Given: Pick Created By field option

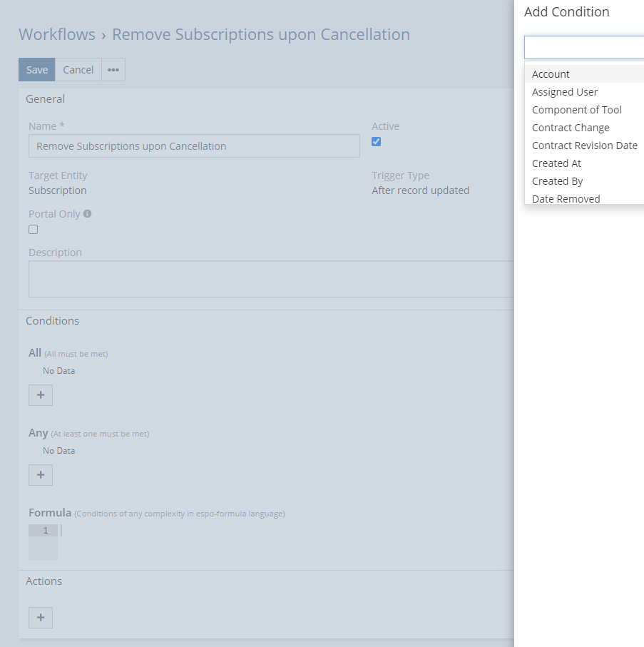Looking at the screenshot, I should click(557, 181).
